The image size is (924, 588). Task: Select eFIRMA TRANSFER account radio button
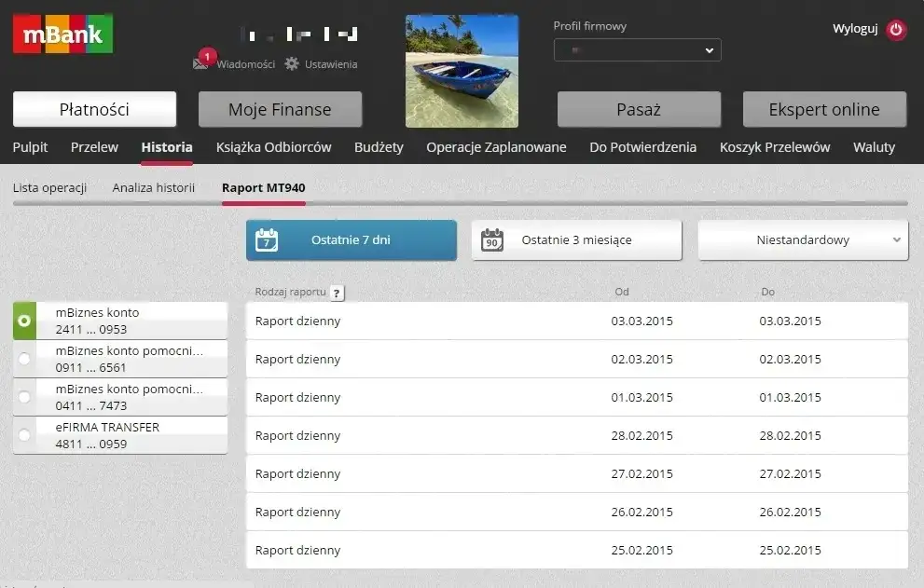(24, 435)
